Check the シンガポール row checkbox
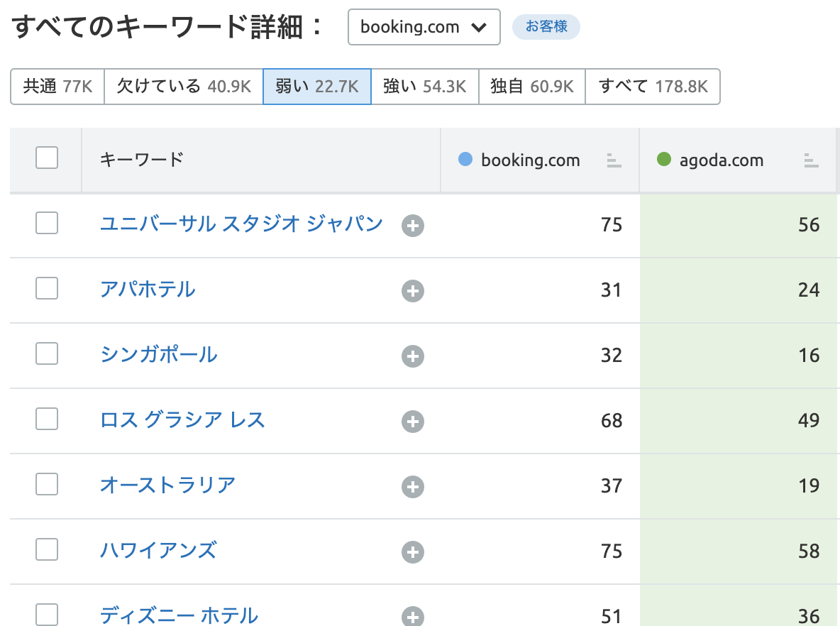Viewport: 840px width, 626px height. [x=47, y=353]
